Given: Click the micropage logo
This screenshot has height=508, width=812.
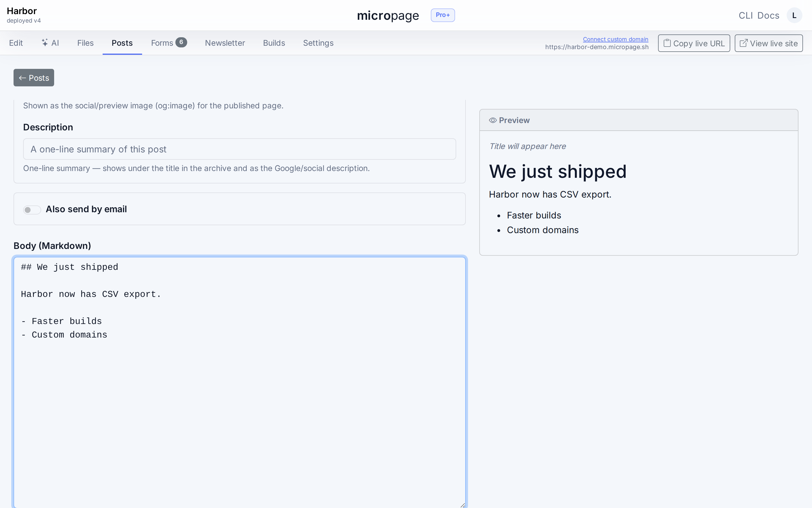Looking at the screenshot, I should (x=388, y=16).
